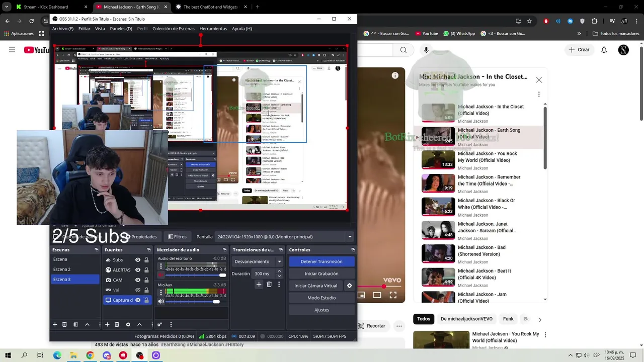The width and height of the screenshot is (644, 362).
Task: Hide the CAM source eye icon
Action: click(138, 280)
